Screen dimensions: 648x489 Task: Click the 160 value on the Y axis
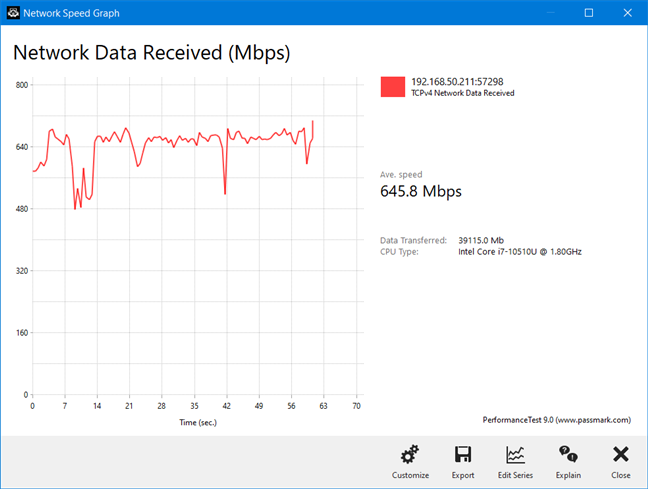point(22,333)
